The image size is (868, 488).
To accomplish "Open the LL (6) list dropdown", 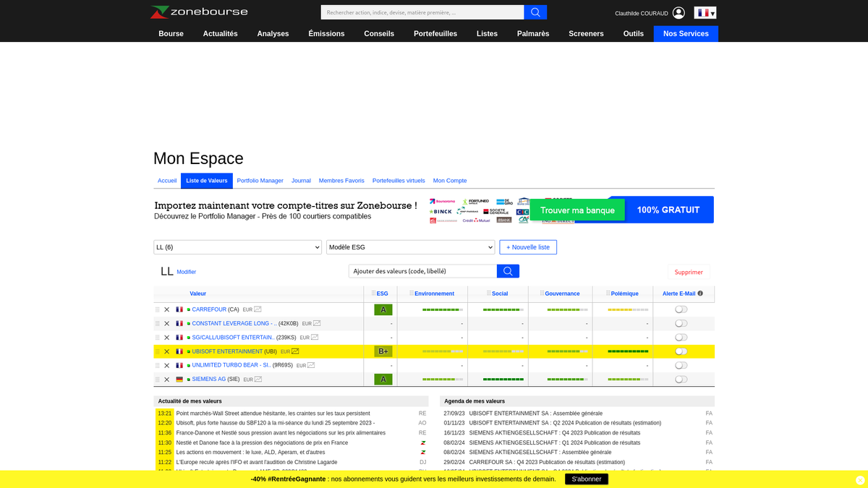I will (238, 247).
